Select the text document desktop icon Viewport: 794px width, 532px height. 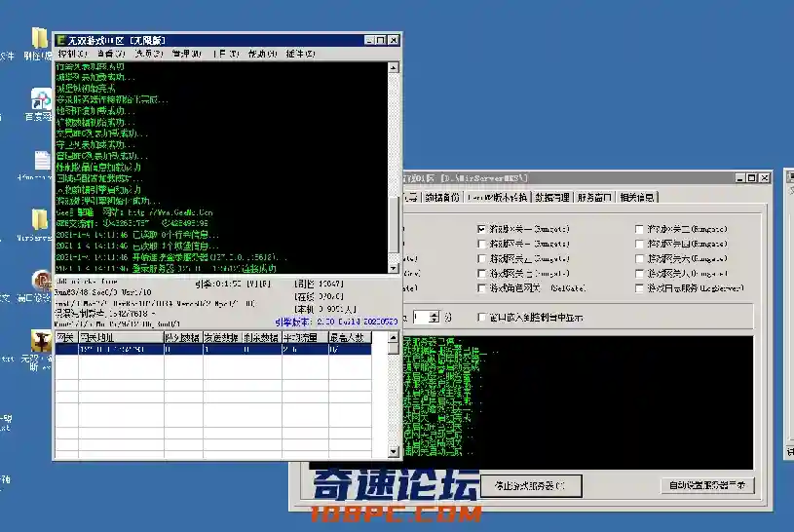point(42,161)
